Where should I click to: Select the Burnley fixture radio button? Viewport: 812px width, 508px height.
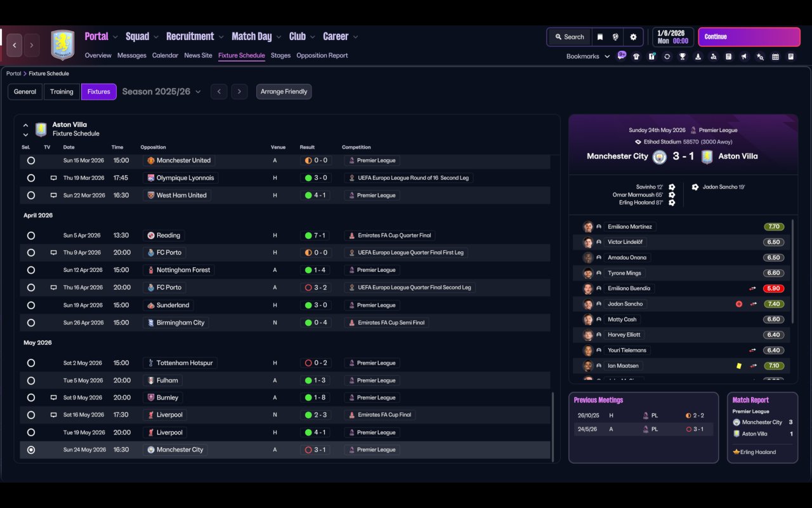(31, 398)
